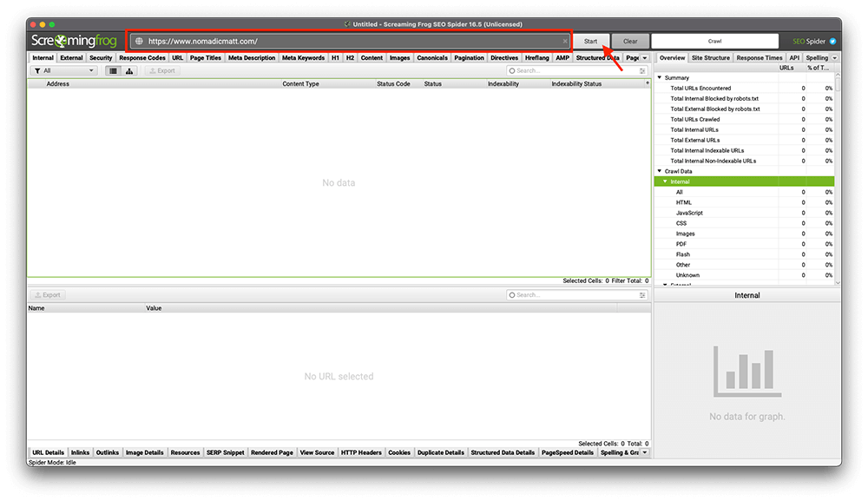This screenshot has height=501, width=868.
Task: Open search options in lower panel
Action: [x=642, y=295]
